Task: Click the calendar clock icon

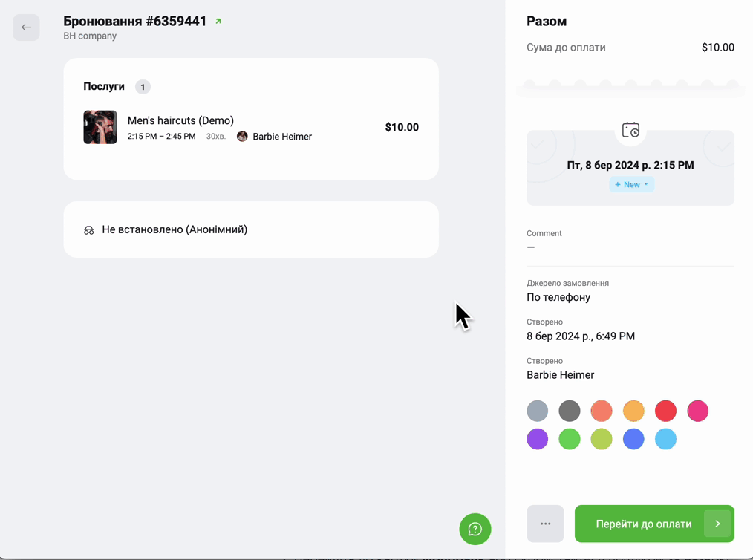Action: tap(630, 131)
